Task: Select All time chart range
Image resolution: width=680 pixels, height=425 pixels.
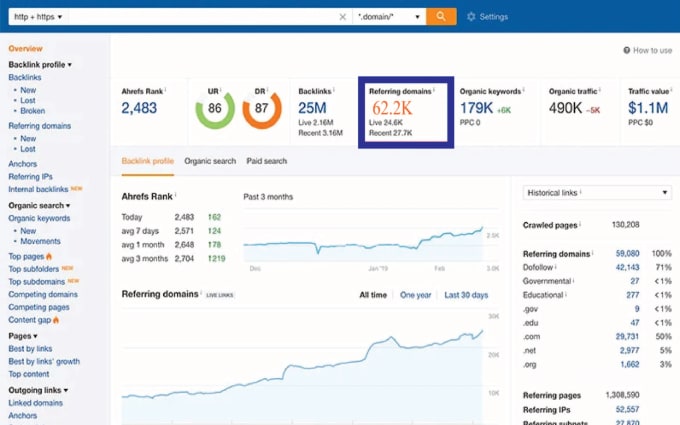Action: coord(373,295)
